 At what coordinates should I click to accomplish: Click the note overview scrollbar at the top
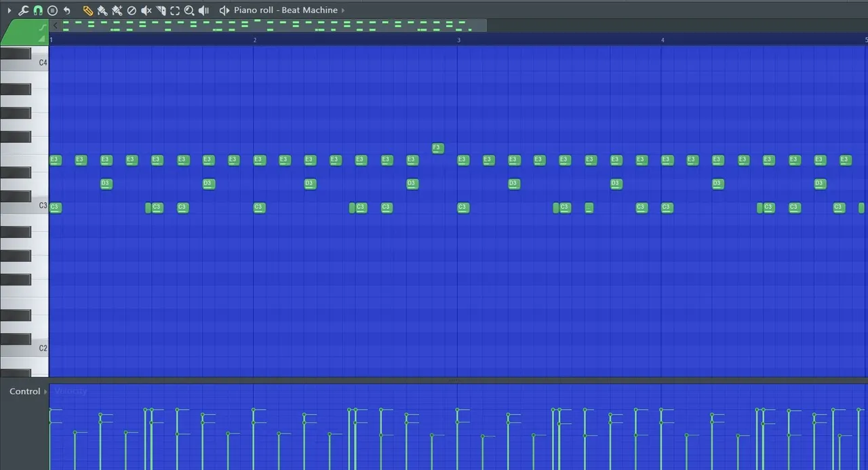pyautogui.click(x=269, y=26)
